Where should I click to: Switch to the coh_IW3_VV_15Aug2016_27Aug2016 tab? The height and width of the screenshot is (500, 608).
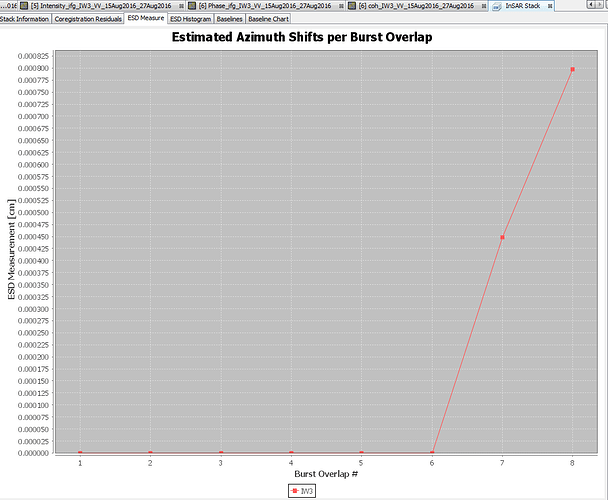click(416, 6)
